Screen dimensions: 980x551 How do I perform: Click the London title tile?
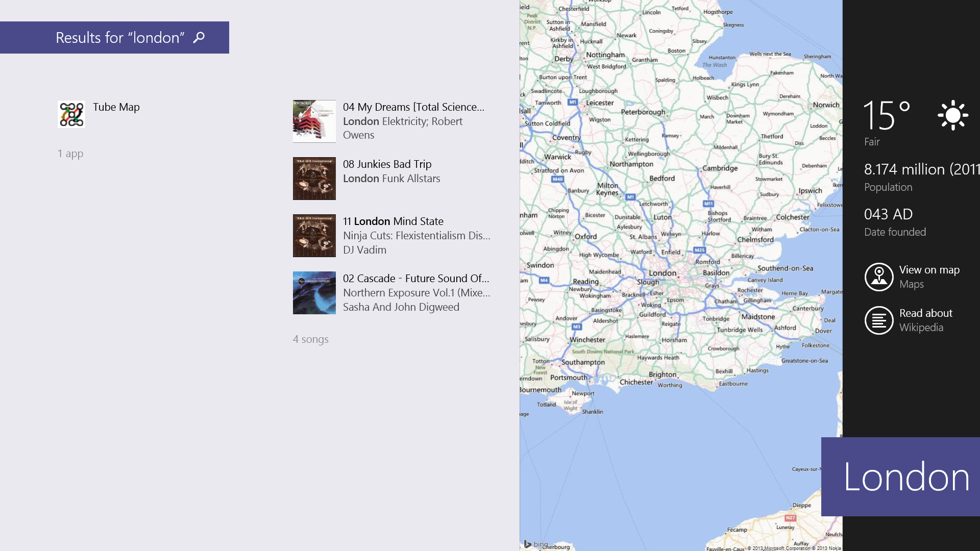900,477
